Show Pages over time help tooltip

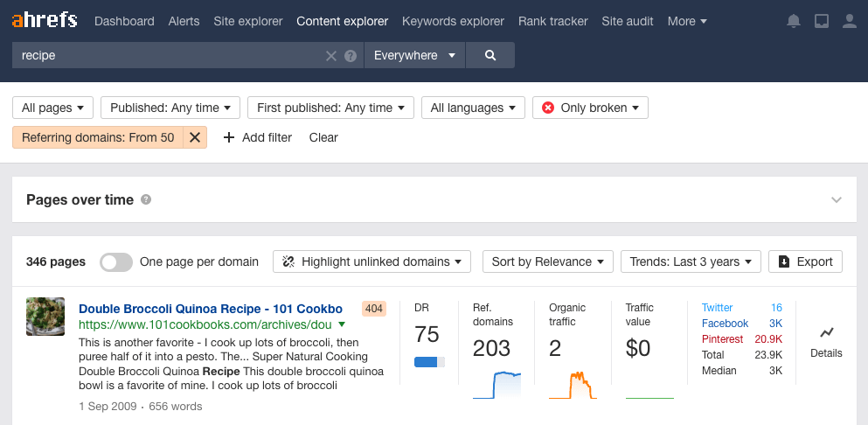(146, 199)
